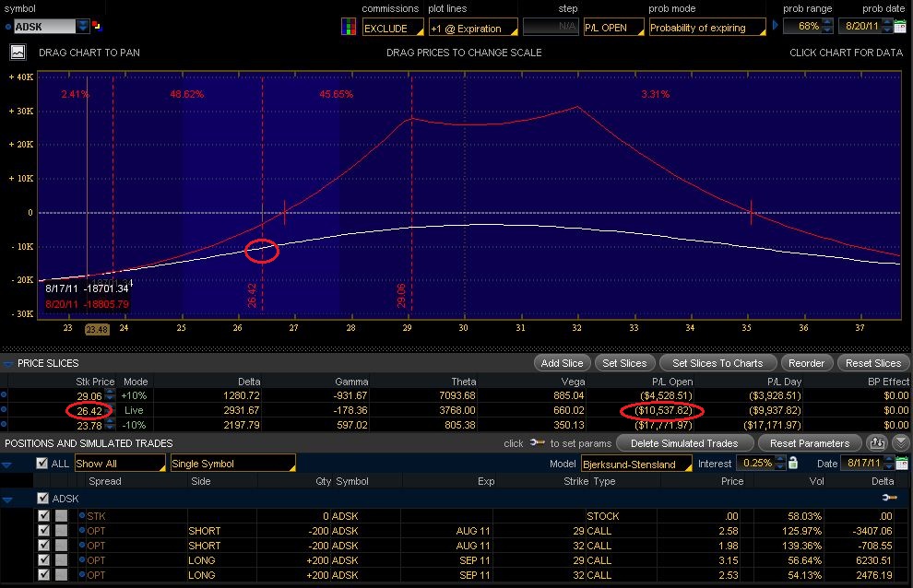Click the P/L Open column header
Image resolution: width=913 pixels, height=588 pixels.
point(672,382)
